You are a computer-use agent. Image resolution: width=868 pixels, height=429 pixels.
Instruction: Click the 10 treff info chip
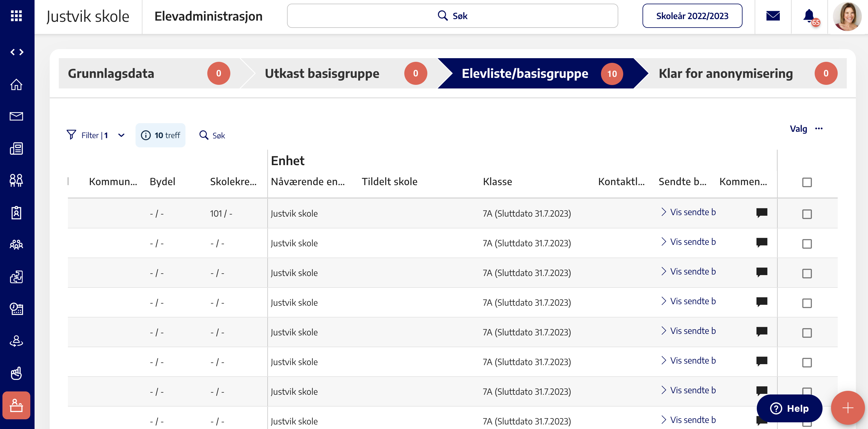click(160, 135)
